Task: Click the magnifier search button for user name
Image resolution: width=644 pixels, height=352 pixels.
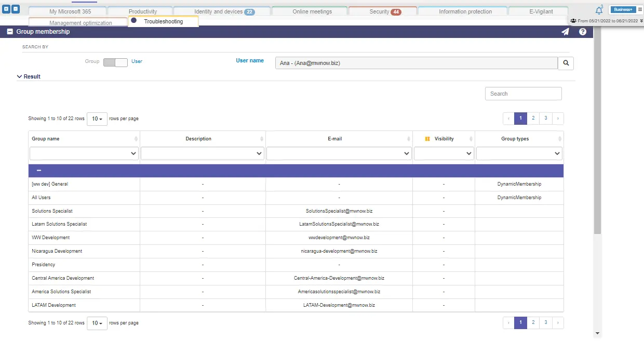Action: [x=566, y=63]
